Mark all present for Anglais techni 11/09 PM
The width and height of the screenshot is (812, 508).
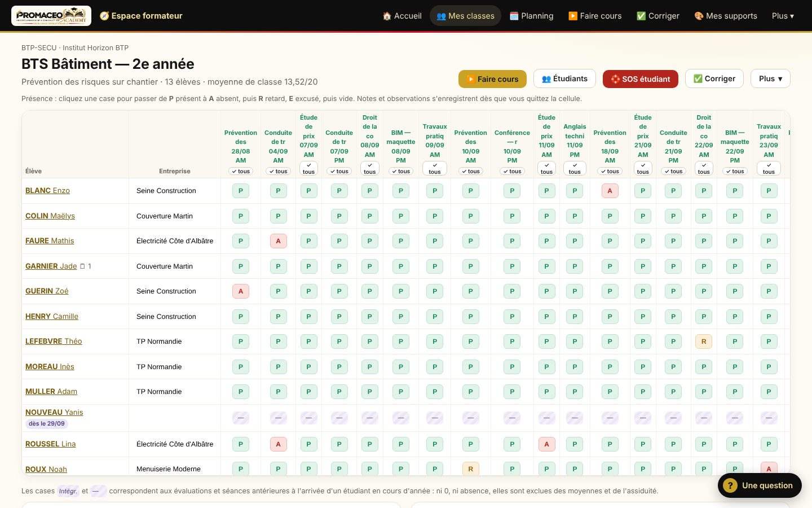(575, 168)
